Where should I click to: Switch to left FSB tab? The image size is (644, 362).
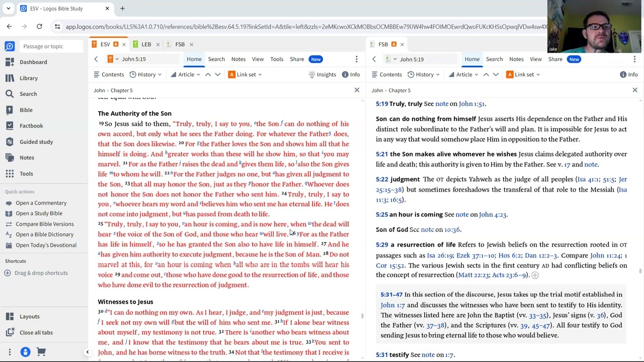coord(180,44)
